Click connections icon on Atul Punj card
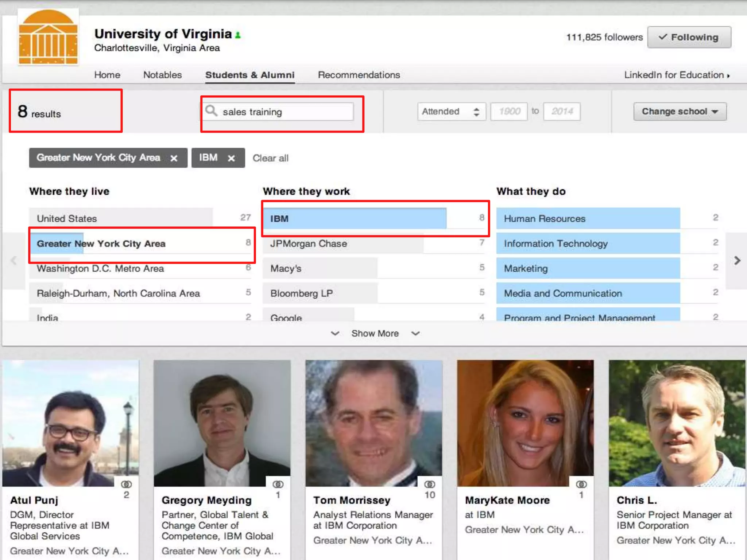This screenshot has height=560, width=747. (127, 484)
